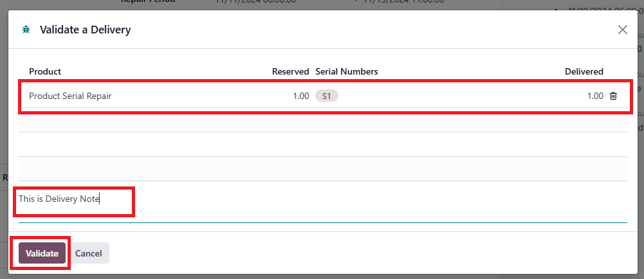
Task: Click first empty row below Product Serial Repair
Action: (x=322, y=120)
